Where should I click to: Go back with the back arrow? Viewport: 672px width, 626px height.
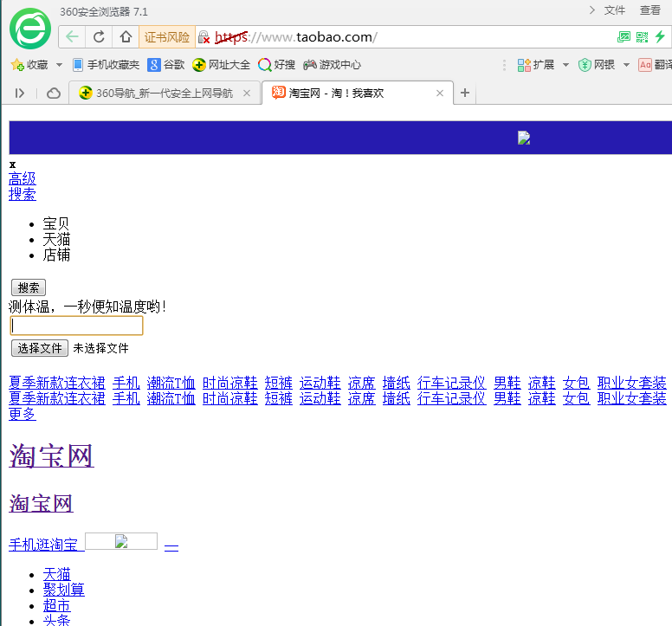(72, 37)
